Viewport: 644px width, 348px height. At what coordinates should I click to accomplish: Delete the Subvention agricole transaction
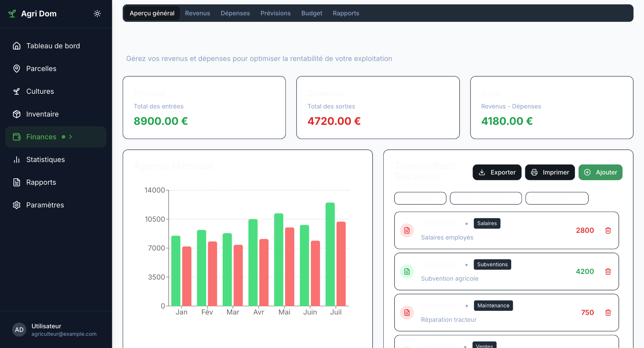coord(608,272)
